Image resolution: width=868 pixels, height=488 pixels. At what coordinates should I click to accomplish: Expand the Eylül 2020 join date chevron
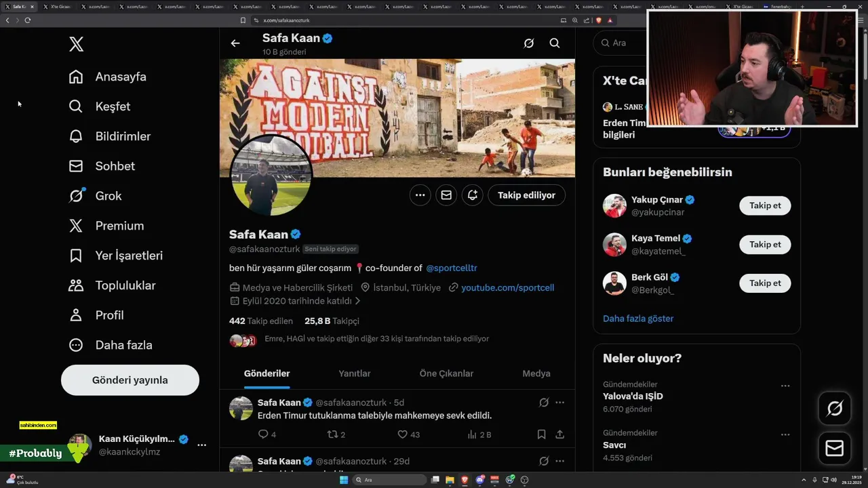[x=357, y=301]
